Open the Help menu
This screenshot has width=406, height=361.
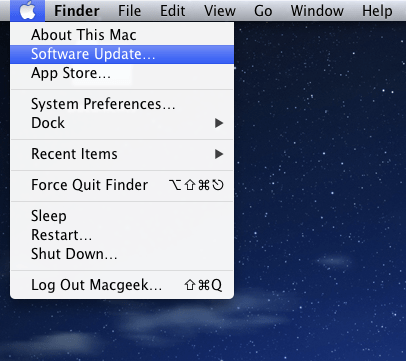pos(377,11)
